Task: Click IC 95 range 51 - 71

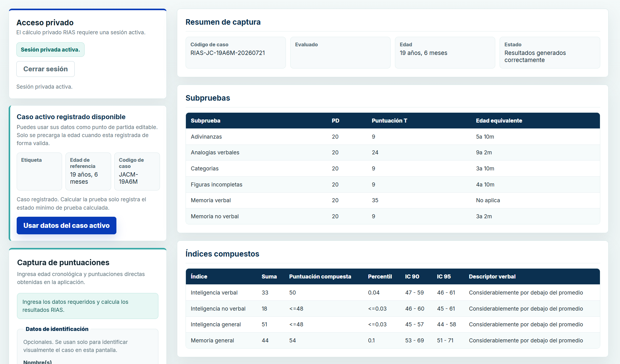Action: click(445, 341)
